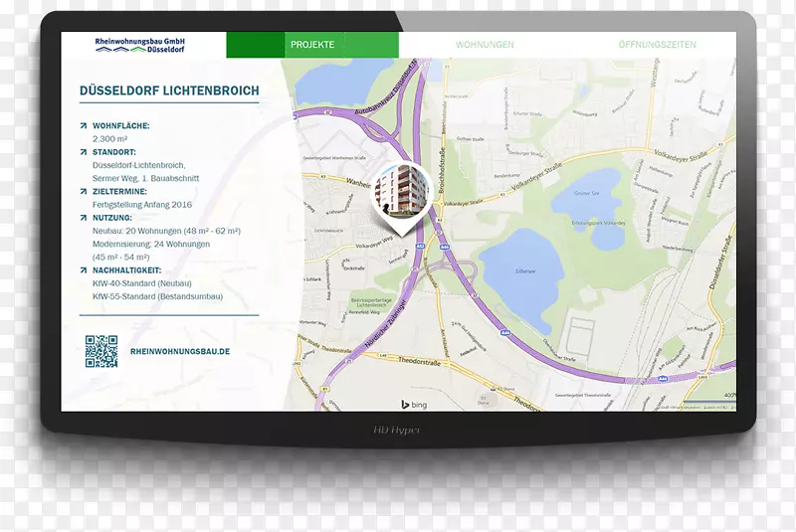Click the Düsseldorf Lichtenbroich heading
796x532 pixels.
169,90
